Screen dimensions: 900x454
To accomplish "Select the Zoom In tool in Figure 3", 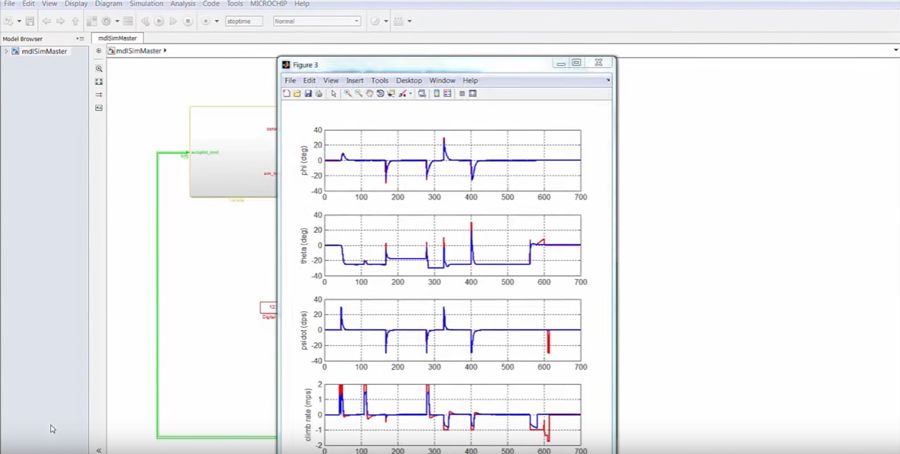I will point(347,93).
